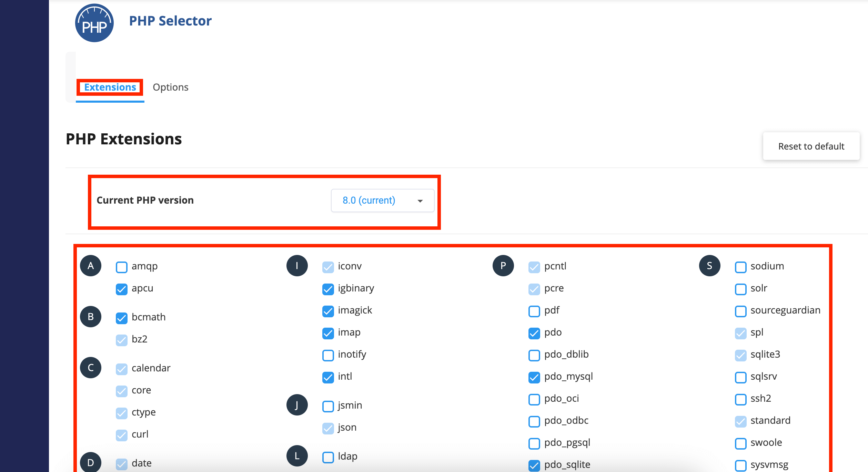Screen dimensions: 868x472
Task: Enable the amqp extension checkbox
Action: [x=122, y=267]
